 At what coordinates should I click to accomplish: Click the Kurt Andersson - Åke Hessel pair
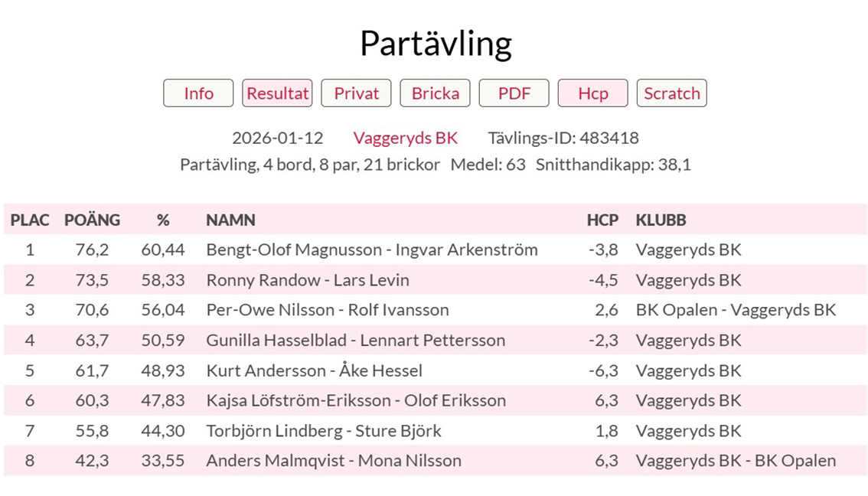point(314,370)
